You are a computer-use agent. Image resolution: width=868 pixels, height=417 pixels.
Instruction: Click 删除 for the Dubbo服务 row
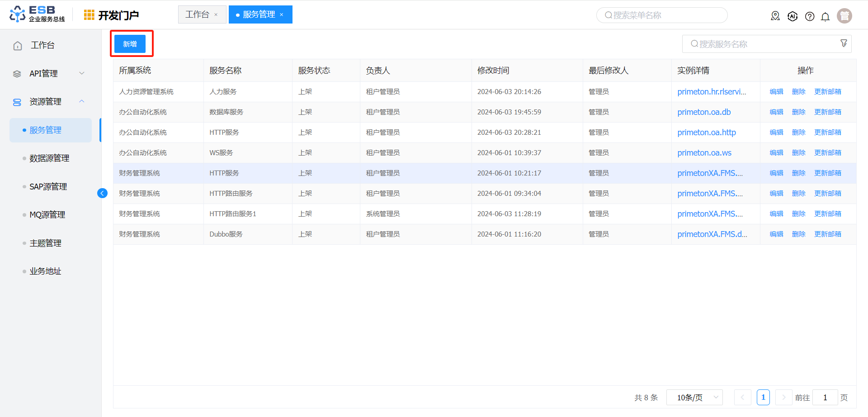[798, 234]
